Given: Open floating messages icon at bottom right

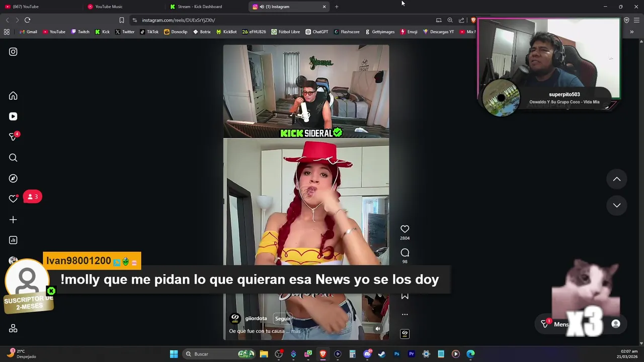Looking at the screenshot, I should click(545, 324).
